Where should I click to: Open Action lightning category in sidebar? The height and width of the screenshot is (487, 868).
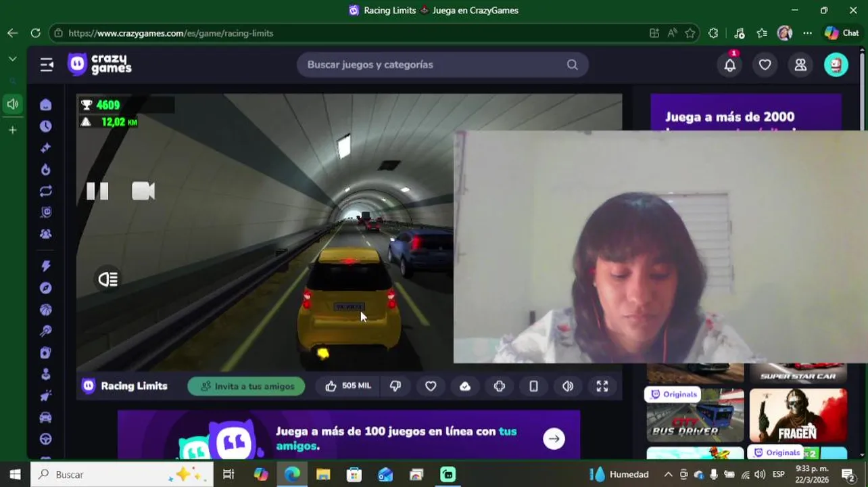pos(46,266)
